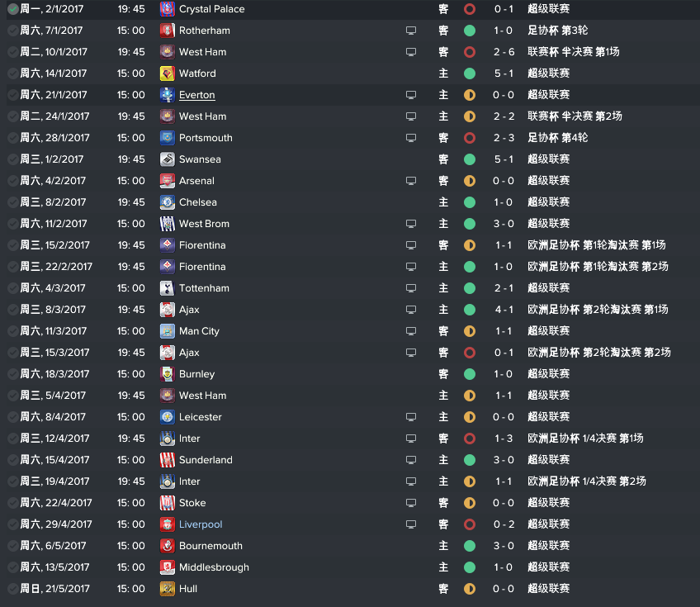Click the TV icon on the Rotherham row

tap(411, 31)
